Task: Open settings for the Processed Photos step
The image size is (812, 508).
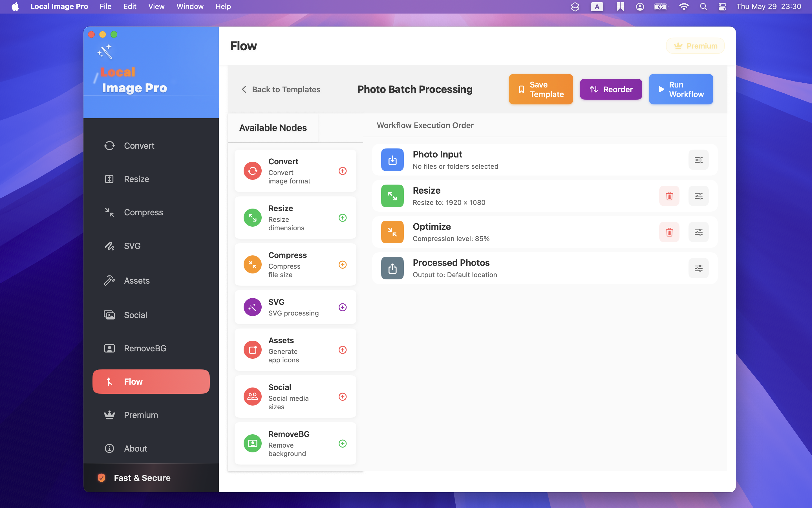Action: [698, 268]
